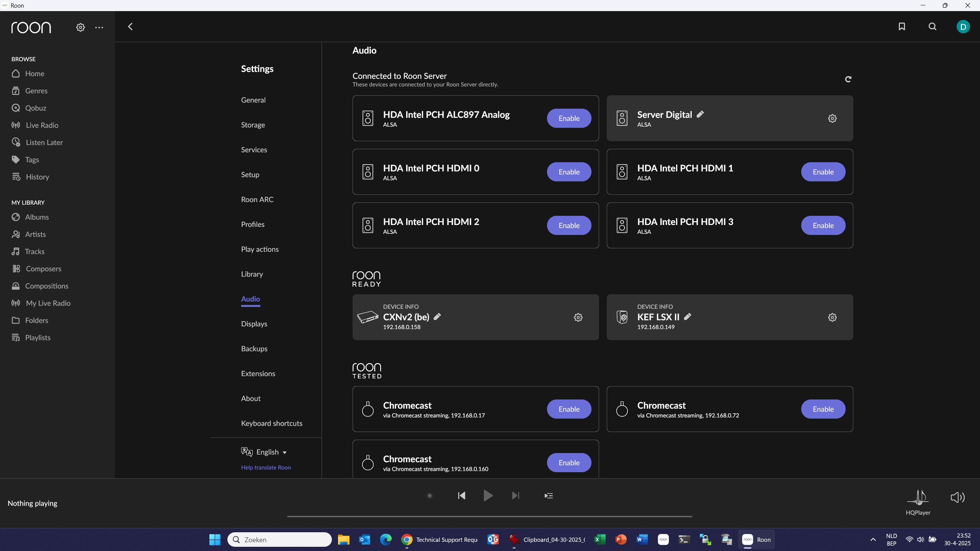Screen dimensions: 980x551
Task: Open KEF LSX II device settings gear
Action: coord(832,317)
